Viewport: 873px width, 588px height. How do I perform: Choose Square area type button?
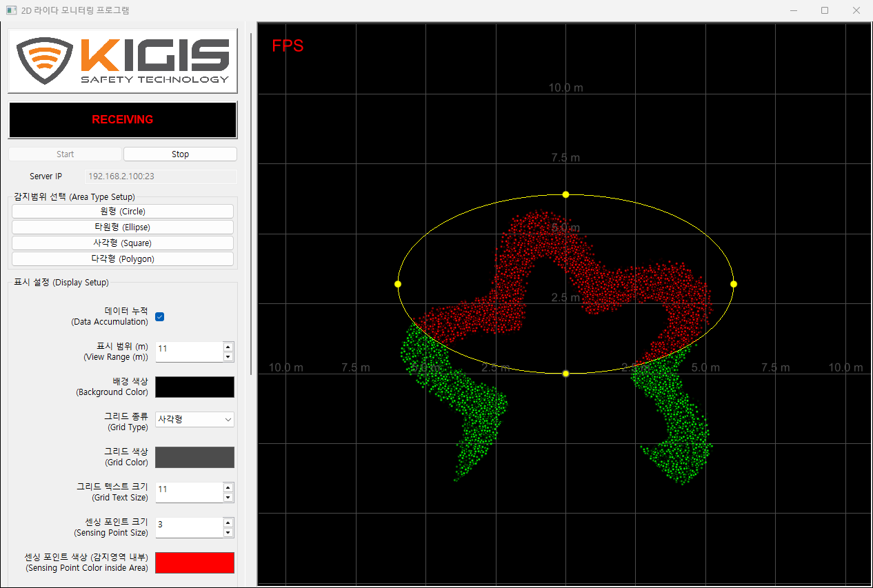pos(123,243)
